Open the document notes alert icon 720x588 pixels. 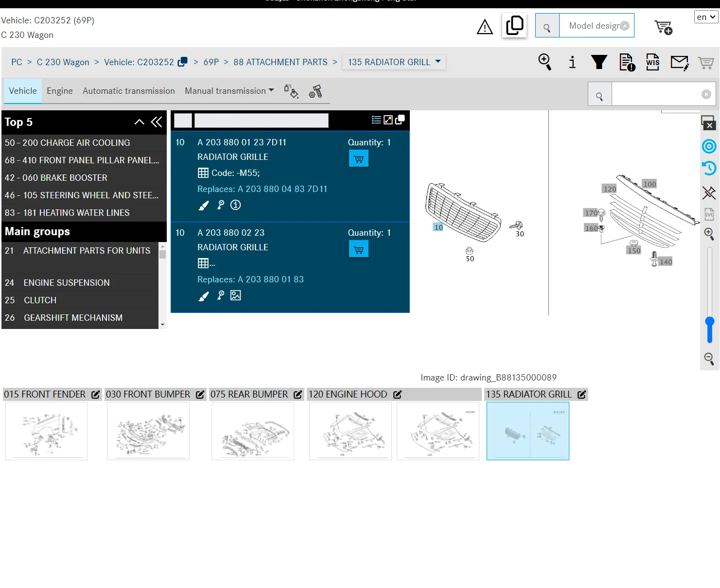pyautogui.click(x=627, y=62)
